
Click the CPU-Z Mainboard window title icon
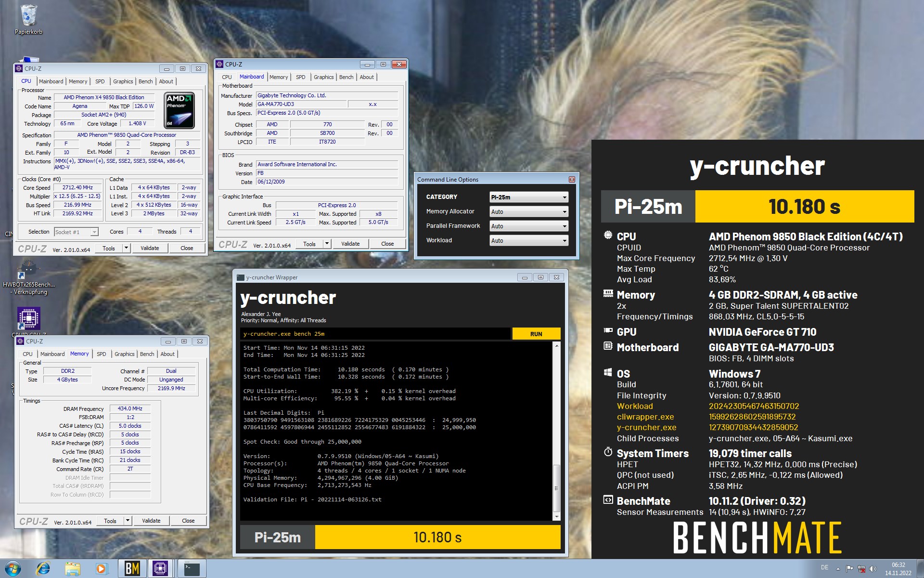point(219,64)
